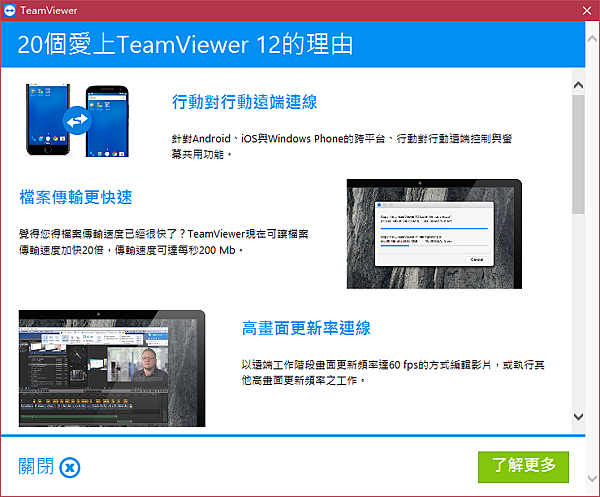Click the 60 fps description paragraph
Image resolution: width=600 pixels, height=497 pixels.
pos(393,372)
